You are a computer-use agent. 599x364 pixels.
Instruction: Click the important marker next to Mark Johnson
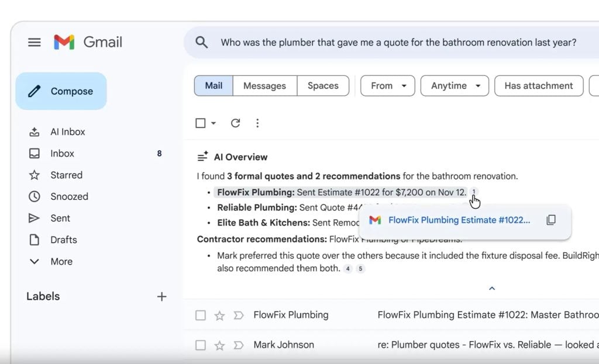(x=238, y=345)
